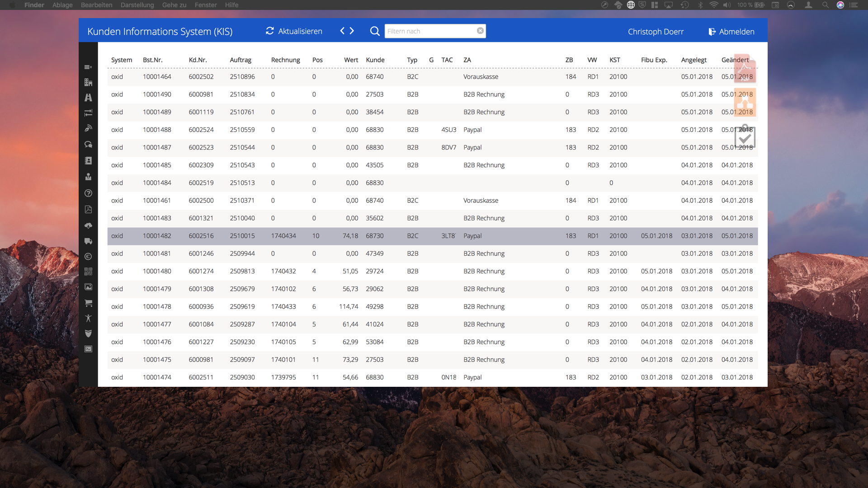The width and height of the screenshot is (868, 488).
Task: Open the address book icon in sidebar
Action: point(88,160)
